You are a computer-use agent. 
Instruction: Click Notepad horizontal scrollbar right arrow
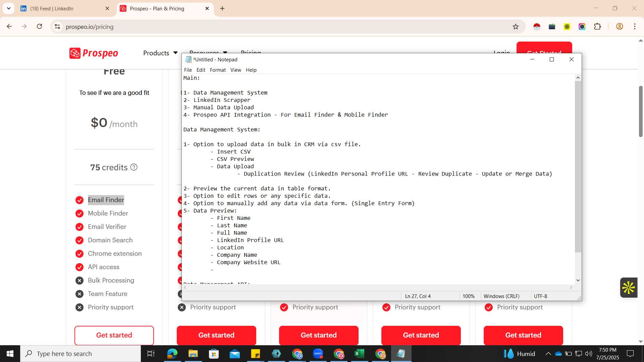[571, 287]
